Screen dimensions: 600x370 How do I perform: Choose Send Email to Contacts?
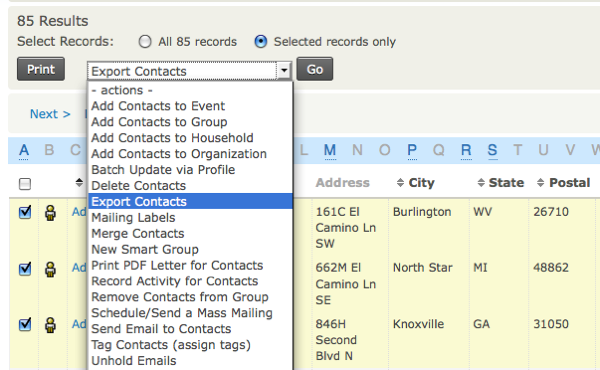point(191,329)
